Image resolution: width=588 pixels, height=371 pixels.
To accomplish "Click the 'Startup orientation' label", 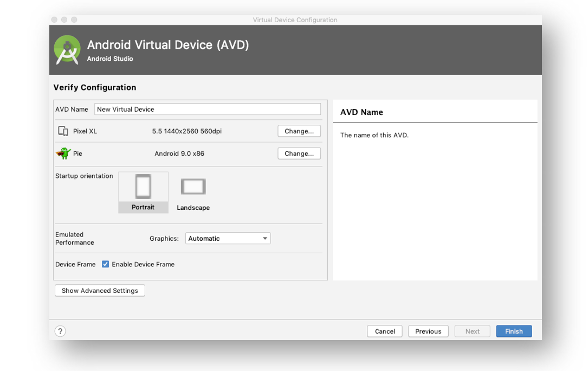I will (x=84, y=176).
